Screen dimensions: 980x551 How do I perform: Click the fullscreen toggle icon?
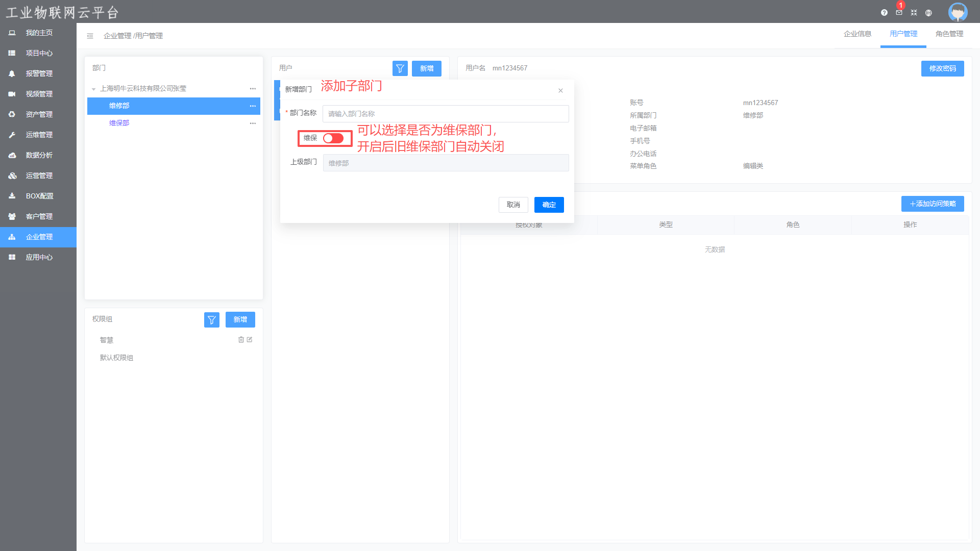click(914, 13)
